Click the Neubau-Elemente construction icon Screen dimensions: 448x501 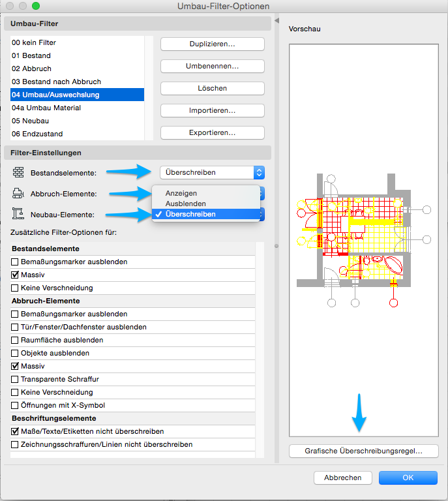coord(18,214)
